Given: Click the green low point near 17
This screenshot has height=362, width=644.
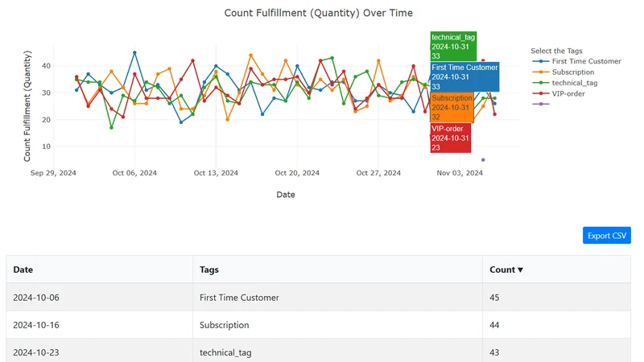Looking at the screenshot, I should pos(111,128).
